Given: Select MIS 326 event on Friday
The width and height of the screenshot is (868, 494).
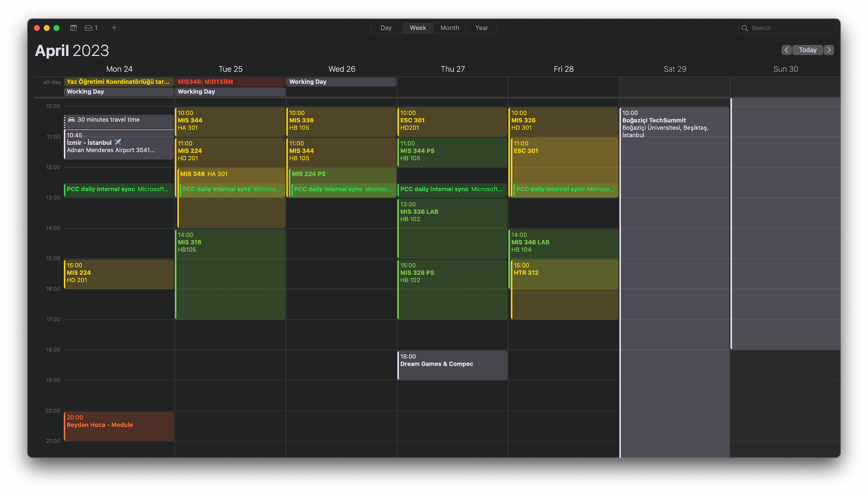Looking at the screenshot, I should tap(563, 122).
